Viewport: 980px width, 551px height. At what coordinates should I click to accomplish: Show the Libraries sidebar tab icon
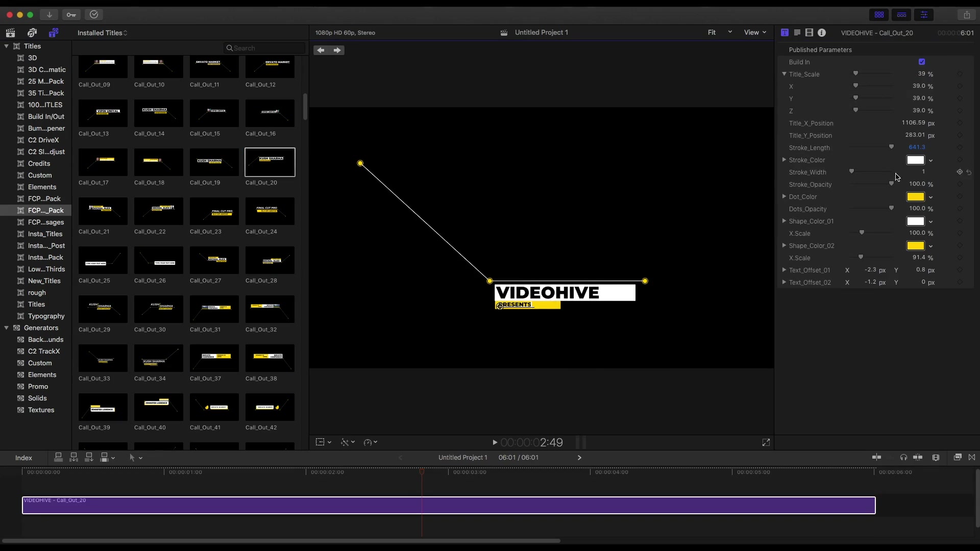(x=10, y=33)
